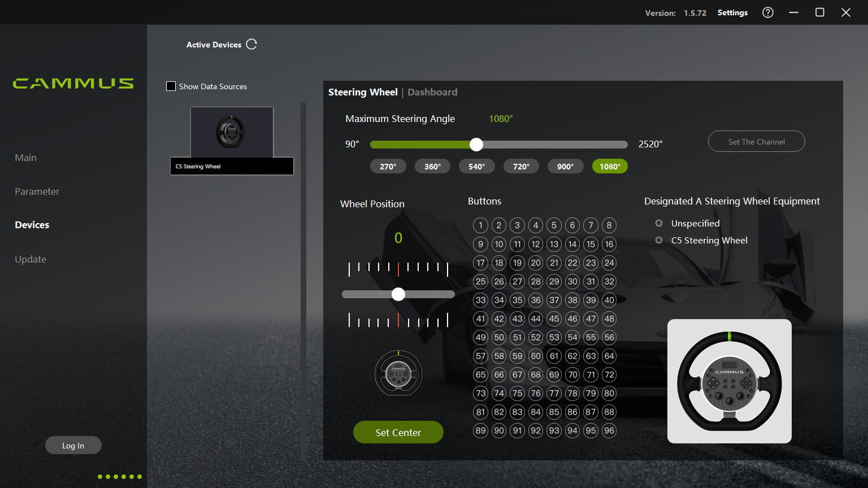Click button indicator 78
This screenshot has width=868, height=488.
pos(572,393)
